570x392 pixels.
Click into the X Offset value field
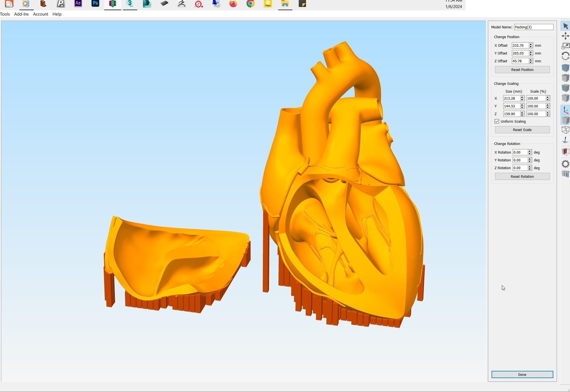(x=520, y=45)
